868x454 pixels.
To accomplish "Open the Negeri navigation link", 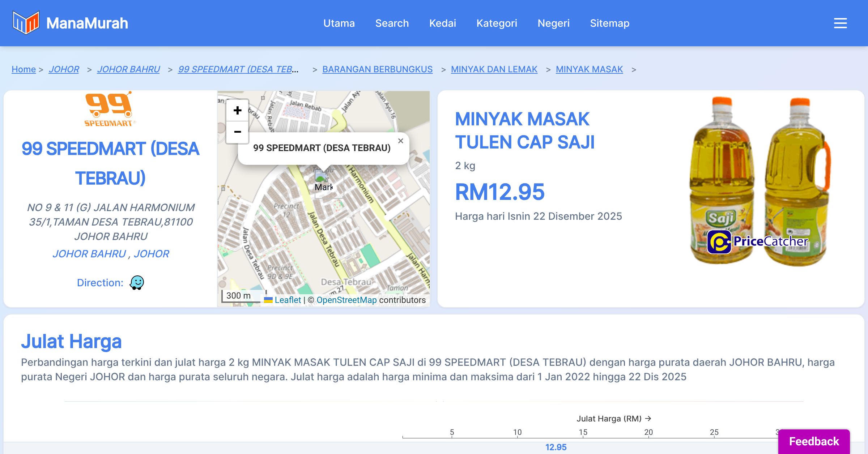I will tap(553, 23).
